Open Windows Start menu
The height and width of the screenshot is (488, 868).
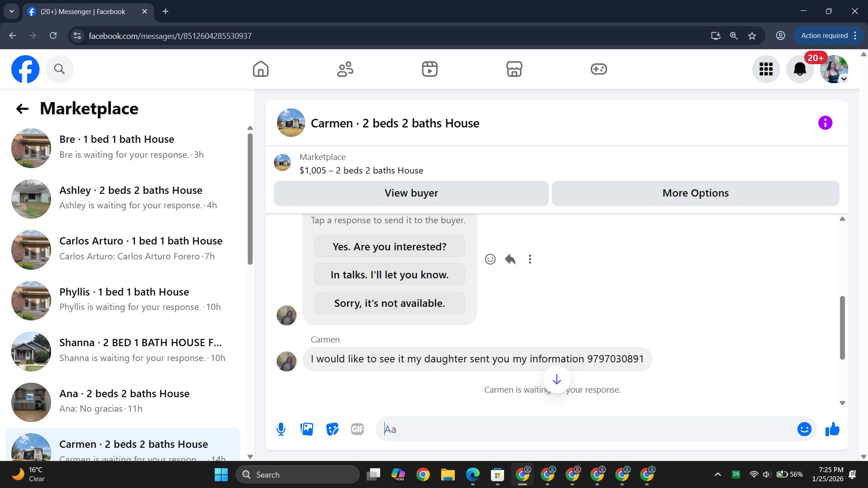(221, 475)
